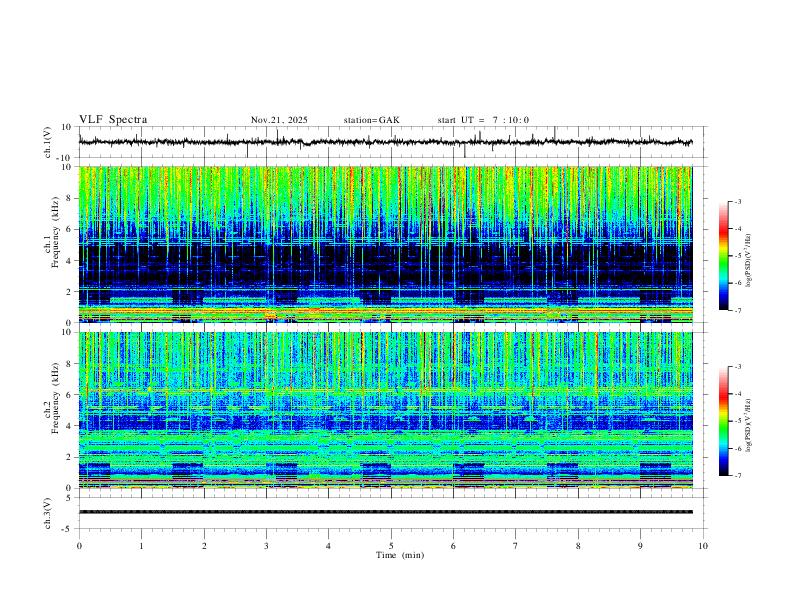Click the "-5" tick on ch.3(V) axis

[x=68, y=529]
